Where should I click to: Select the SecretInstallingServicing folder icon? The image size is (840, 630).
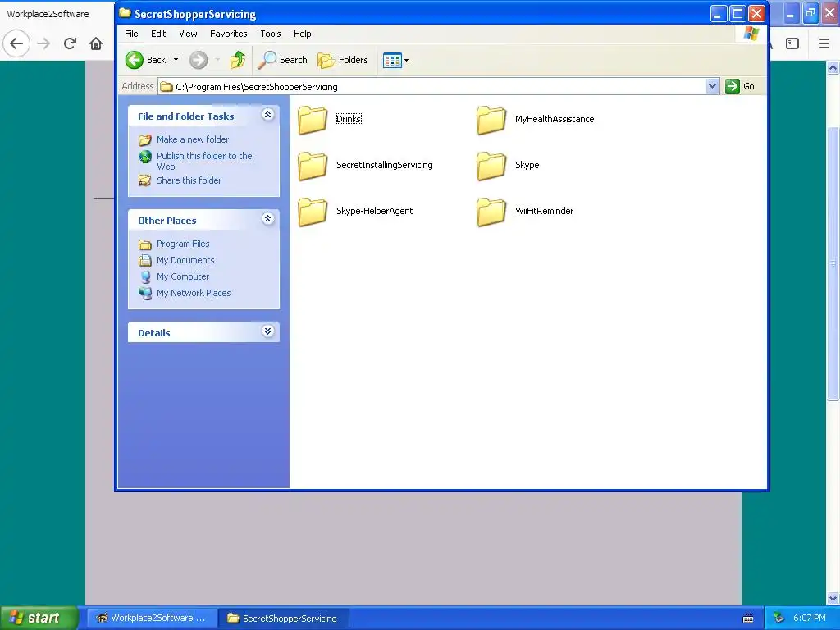(x=313, y=166)
